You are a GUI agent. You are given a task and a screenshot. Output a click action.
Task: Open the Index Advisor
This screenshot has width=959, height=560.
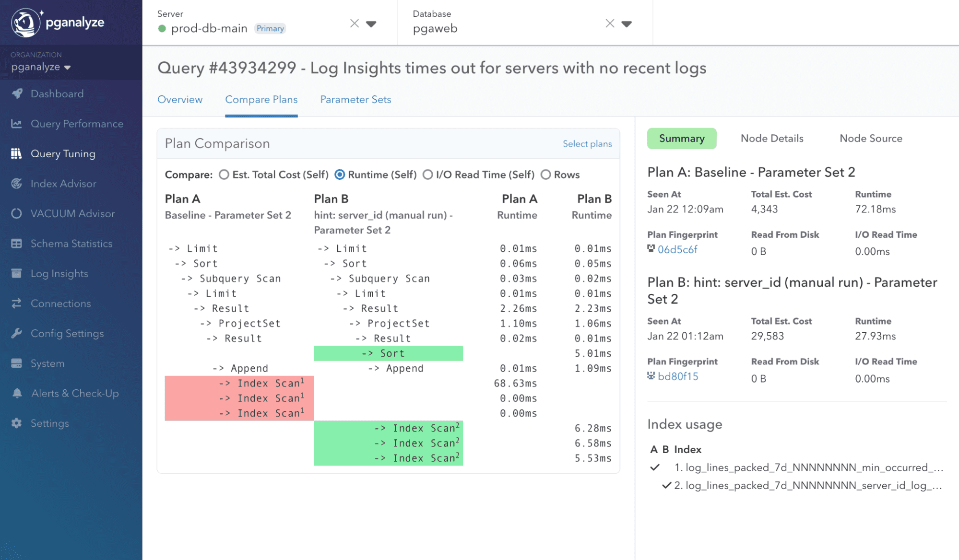coord(64,184)
